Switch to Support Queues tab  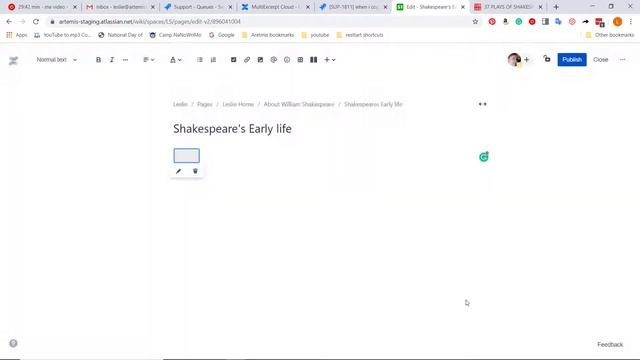point(198,7)
